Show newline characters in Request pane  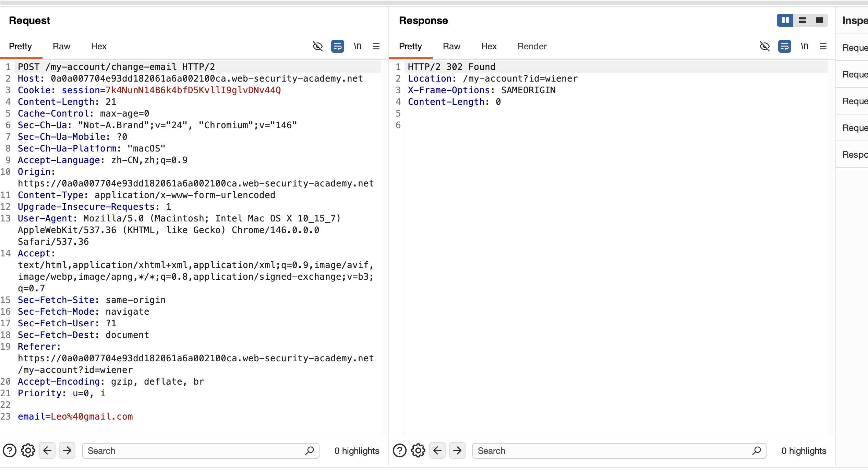click(358, 46)
